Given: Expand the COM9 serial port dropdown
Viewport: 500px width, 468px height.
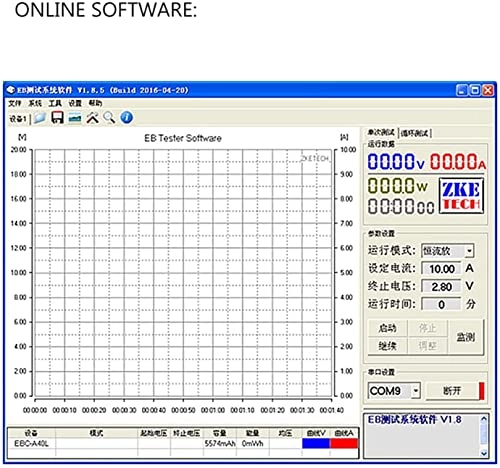Looking at the screenshot, I should tap(416, 391).
